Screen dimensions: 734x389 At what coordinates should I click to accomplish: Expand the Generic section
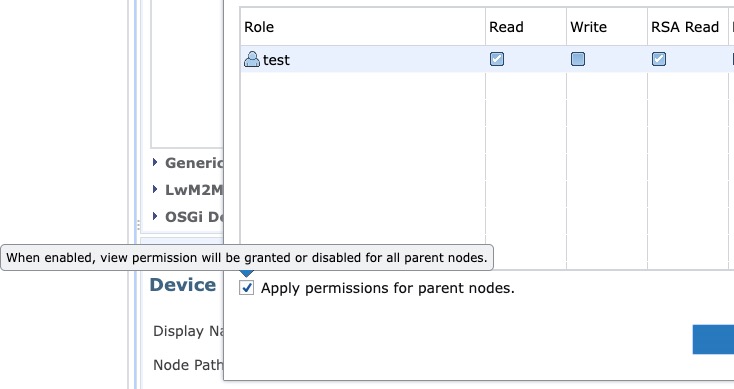[155, 162]
